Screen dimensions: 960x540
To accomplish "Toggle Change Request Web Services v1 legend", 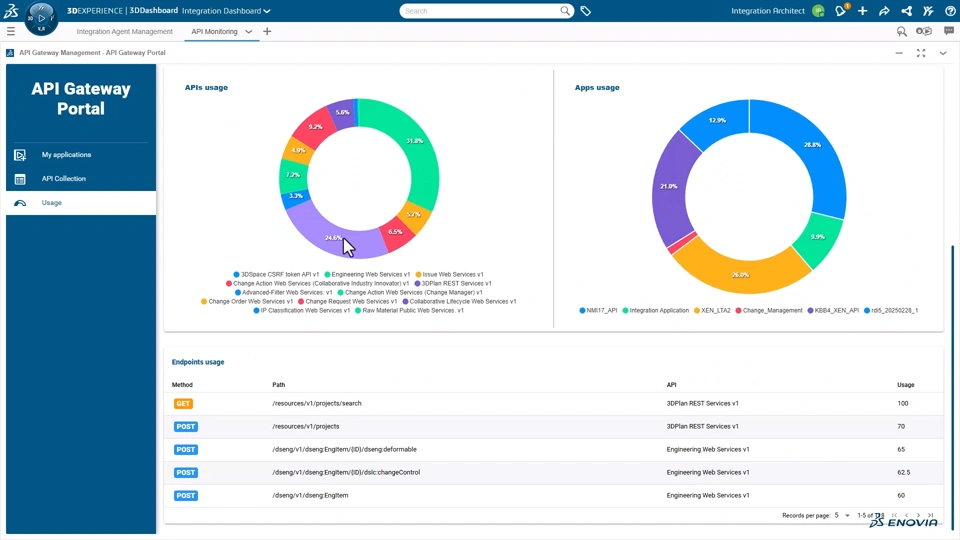I will [348, 301].
